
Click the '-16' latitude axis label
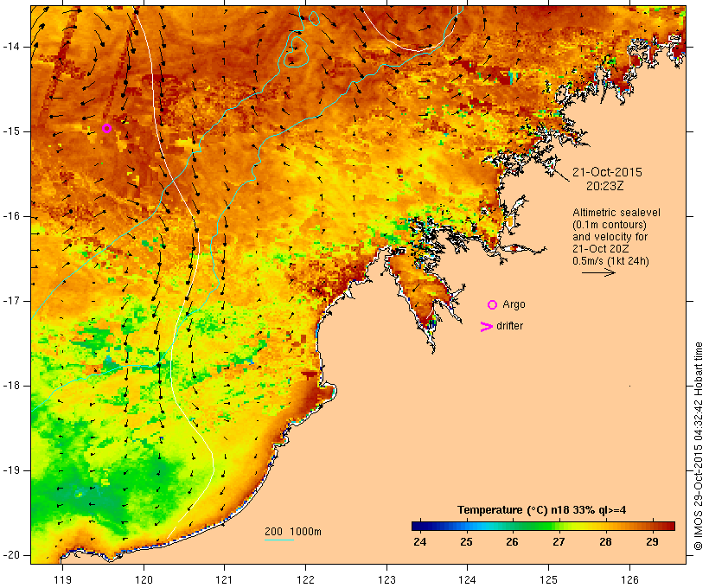click(x=10, y=216)
